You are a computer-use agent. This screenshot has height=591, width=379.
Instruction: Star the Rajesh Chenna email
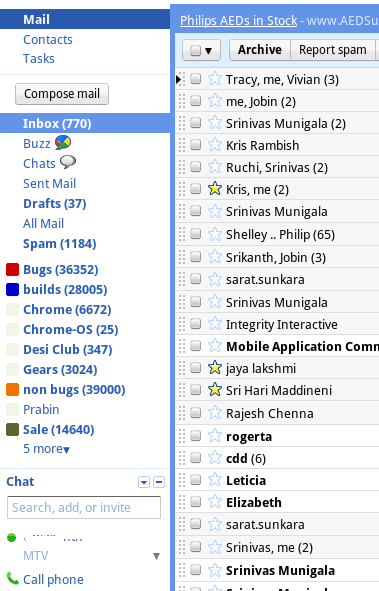(x=215, y=413)
